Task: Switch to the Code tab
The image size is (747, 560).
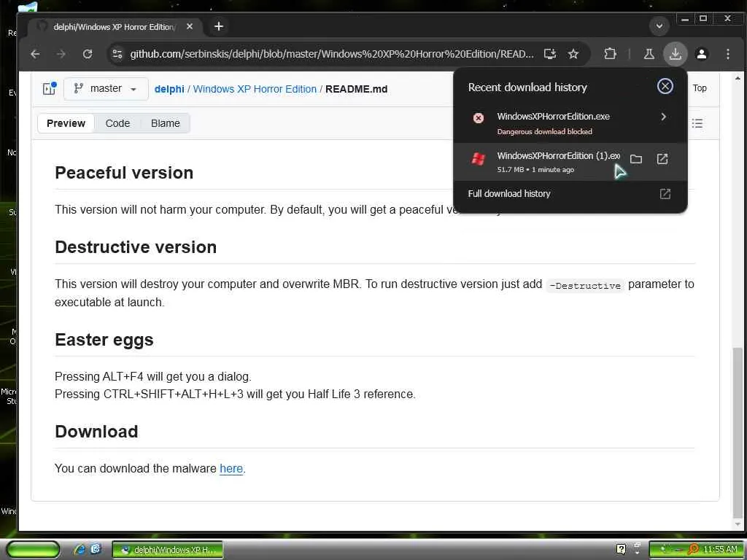Action: 117,123
